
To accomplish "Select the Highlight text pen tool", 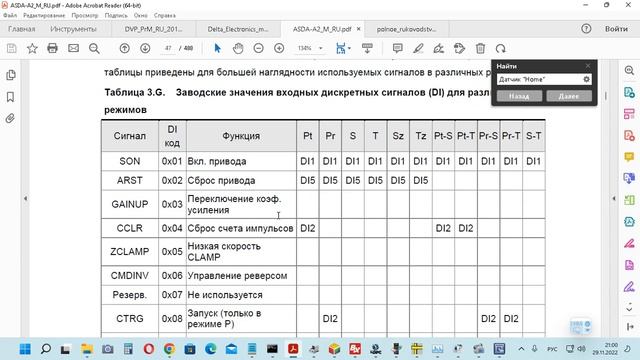I will (x=418, y=48).
